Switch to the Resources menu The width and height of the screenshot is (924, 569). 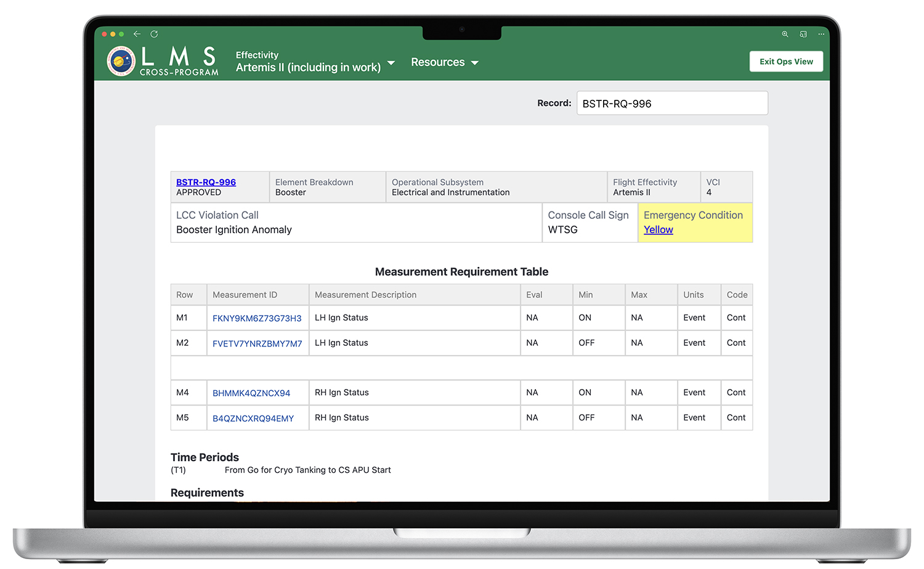(437, 62)
